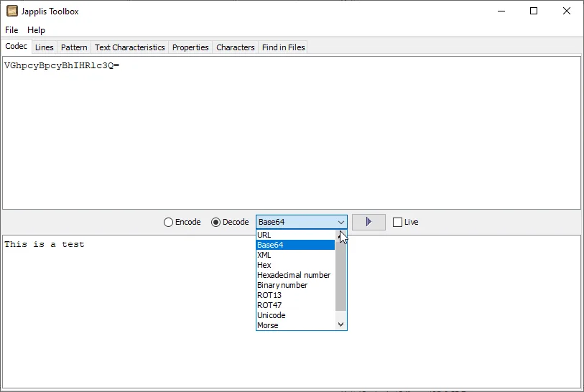Choose URL from the codec list
Screen dimensions: 584x392
296,235
